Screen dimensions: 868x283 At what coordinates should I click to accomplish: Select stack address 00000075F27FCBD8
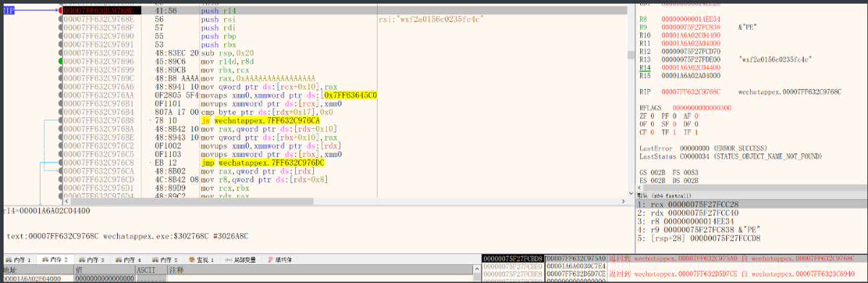(512, 258)
